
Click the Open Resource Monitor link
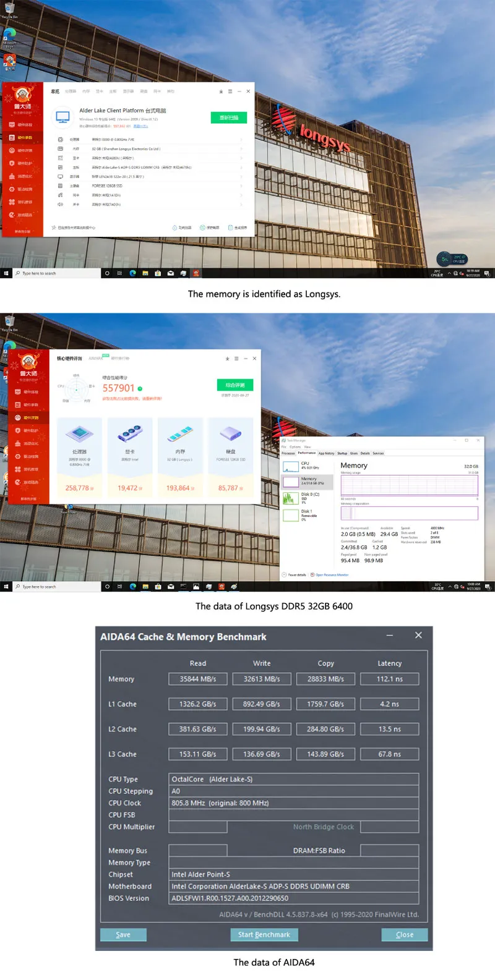pos(332,575)
